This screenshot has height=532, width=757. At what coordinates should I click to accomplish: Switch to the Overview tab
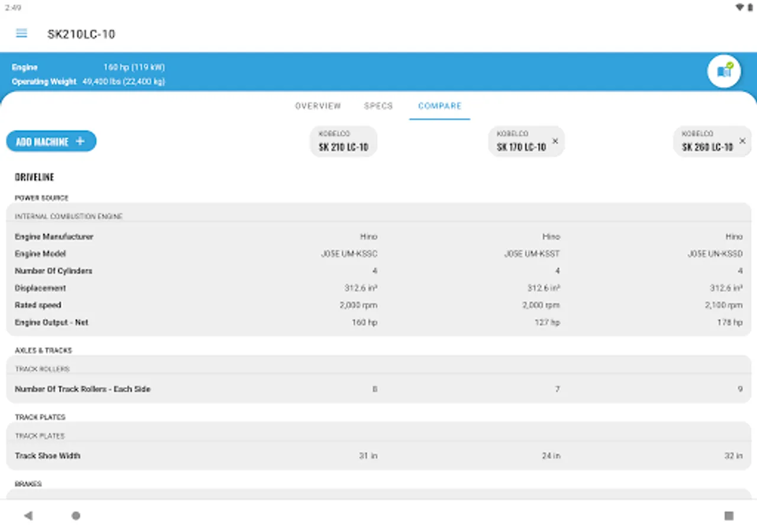click(x=318, y=106)
